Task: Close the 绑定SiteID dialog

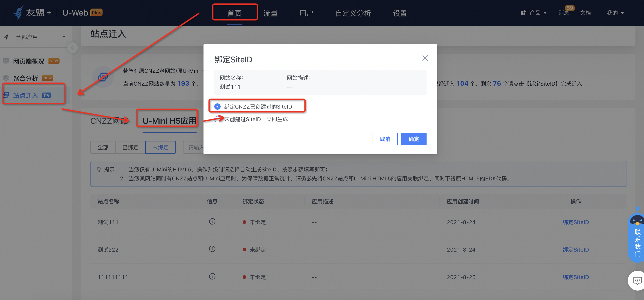Action: (x=425, y=58)
